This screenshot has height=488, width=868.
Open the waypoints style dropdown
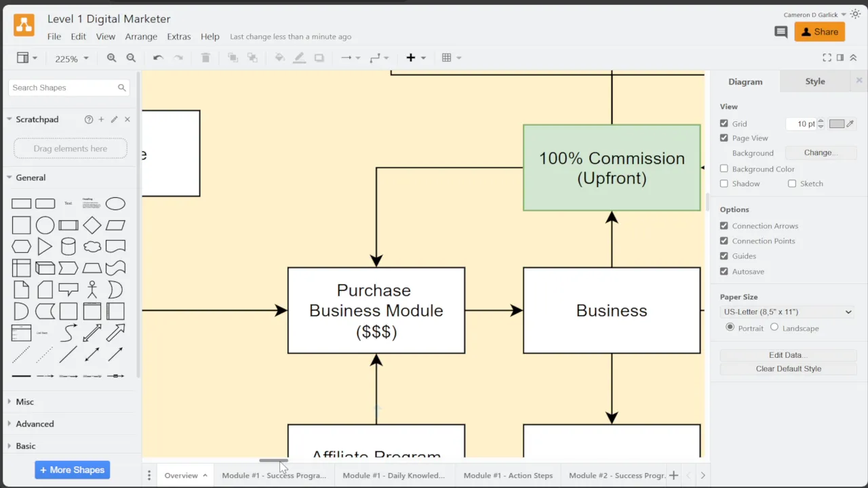[379, 58]
